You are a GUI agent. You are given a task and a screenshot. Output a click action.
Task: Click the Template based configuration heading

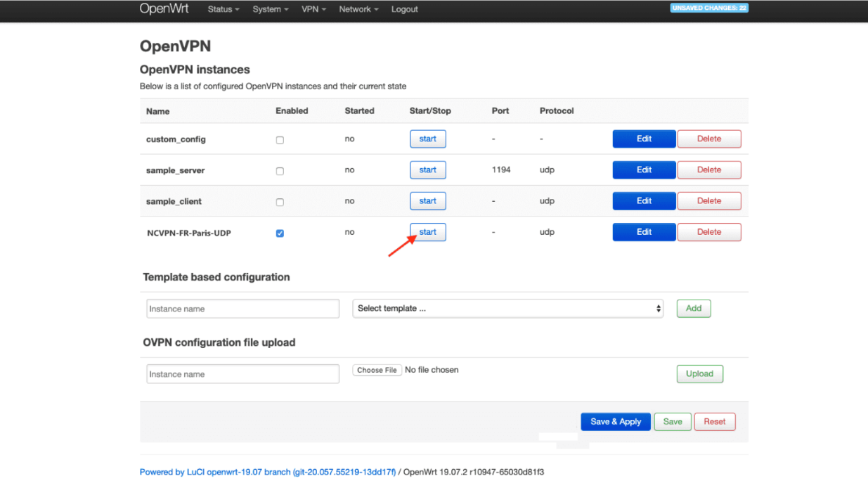pyautogui.click(x=216, y=277)
